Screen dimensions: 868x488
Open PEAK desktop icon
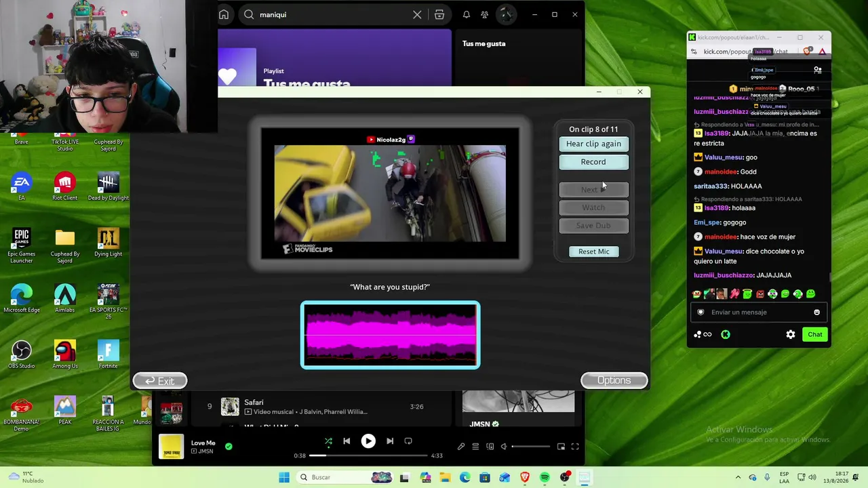pyautogui.click(x=65, y=411)
